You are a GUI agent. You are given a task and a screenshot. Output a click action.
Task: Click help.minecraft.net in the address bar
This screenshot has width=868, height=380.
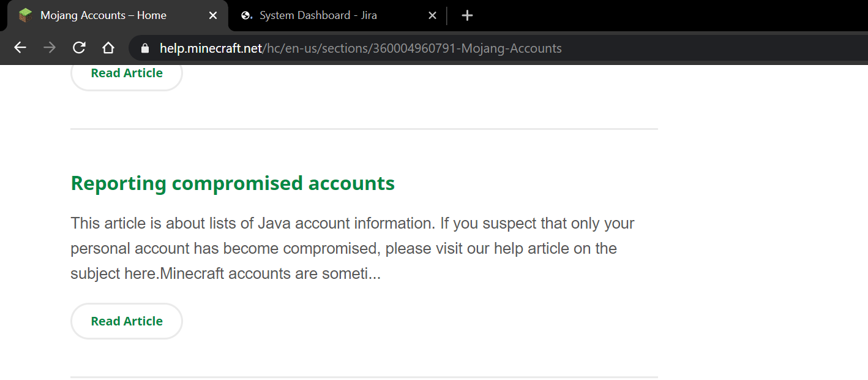click(x=211, y=48)
